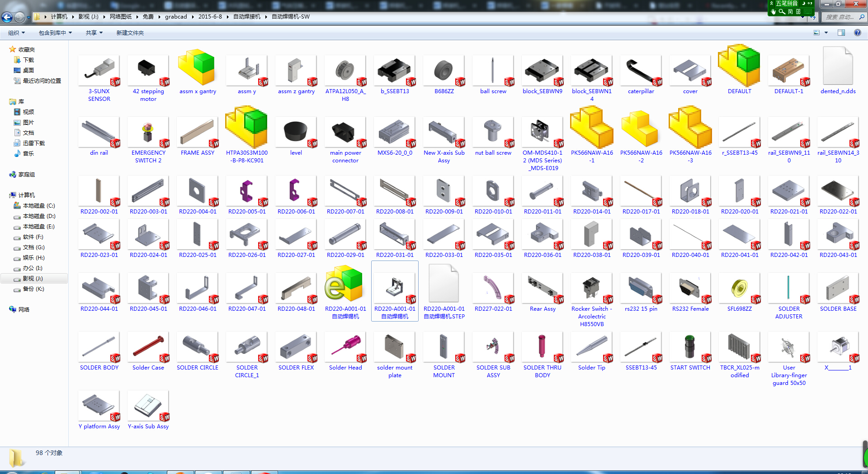
Task: Select the Y-axis Sub Assy file
Action: point(148,410)
